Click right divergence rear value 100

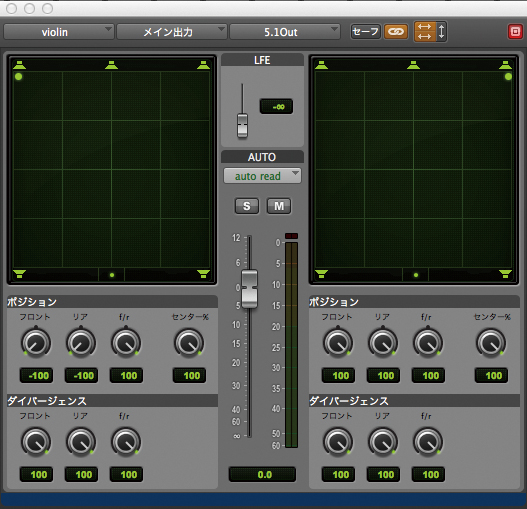coord(383,474)
